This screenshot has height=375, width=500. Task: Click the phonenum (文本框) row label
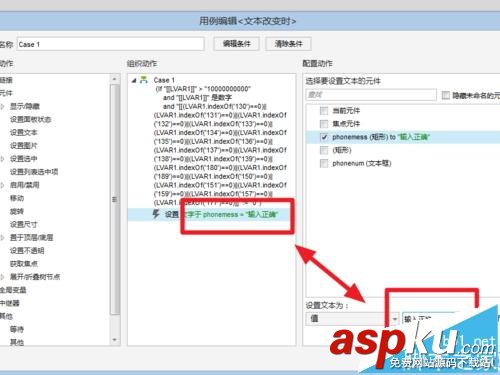(x=362, y=163)
